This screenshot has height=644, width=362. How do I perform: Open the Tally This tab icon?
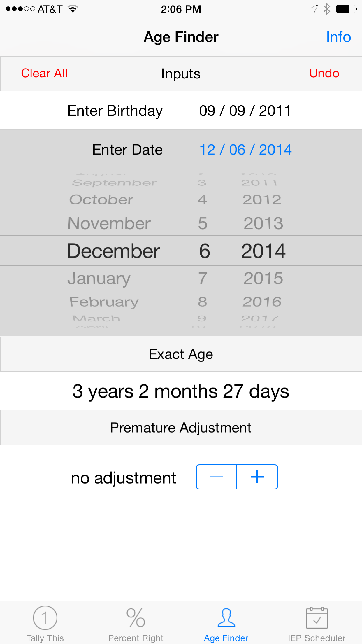pyautogui.click(x=45, y=617)
